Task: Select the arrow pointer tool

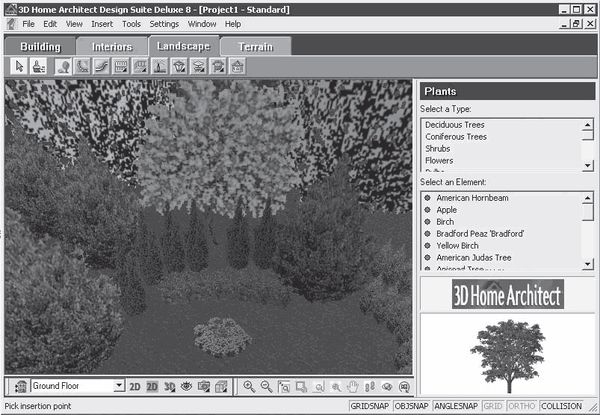Action: point(19,67)
